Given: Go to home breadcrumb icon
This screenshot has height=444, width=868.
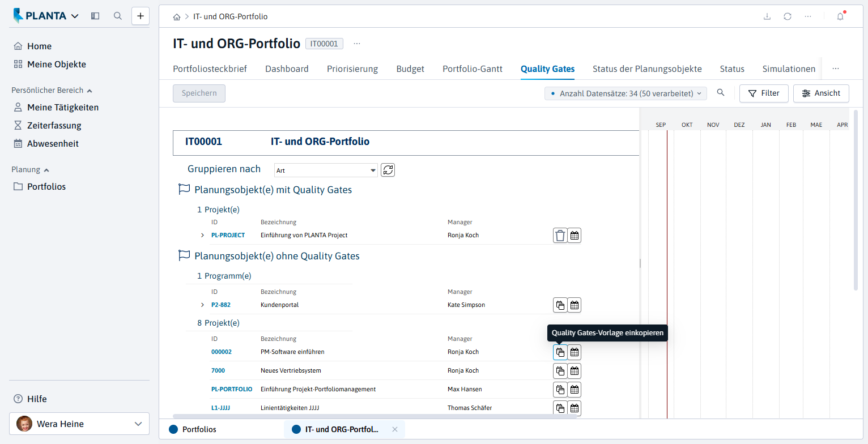Looking at the screenshot, I should 177,17.
